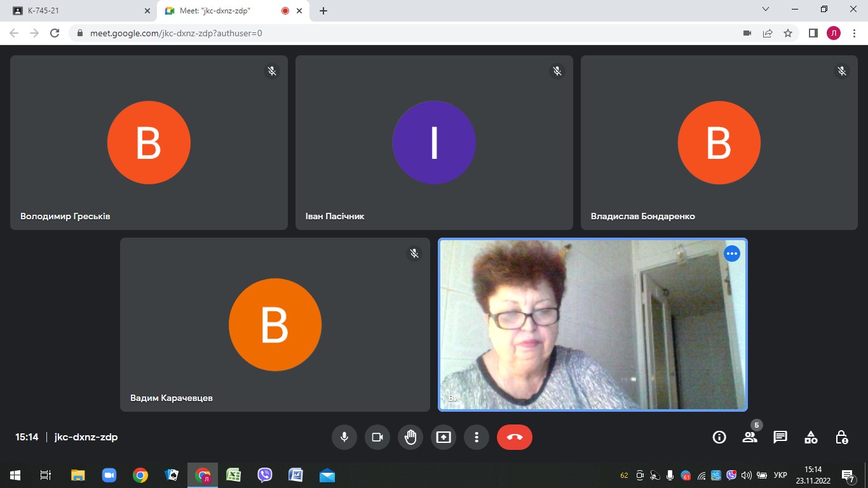Open more options three-dot menu in call bar
Viewport: 868px width, 488px height.
click(477, 437)
